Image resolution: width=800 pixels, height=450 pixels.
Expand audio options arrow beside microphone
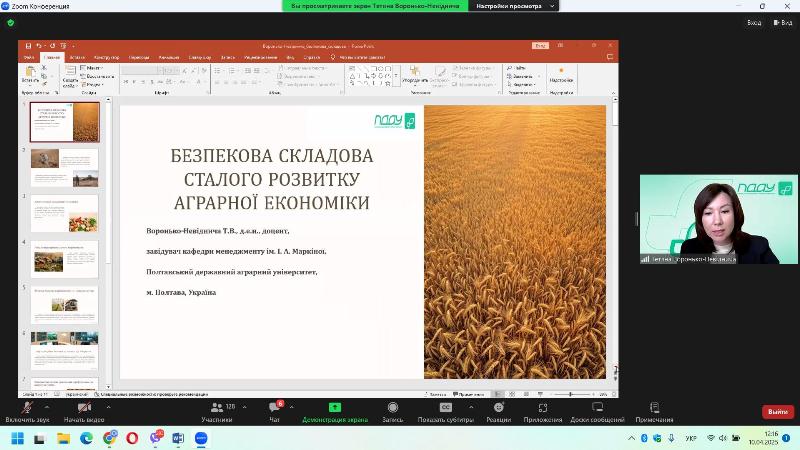pyautogui.click(x=49, y=406)
